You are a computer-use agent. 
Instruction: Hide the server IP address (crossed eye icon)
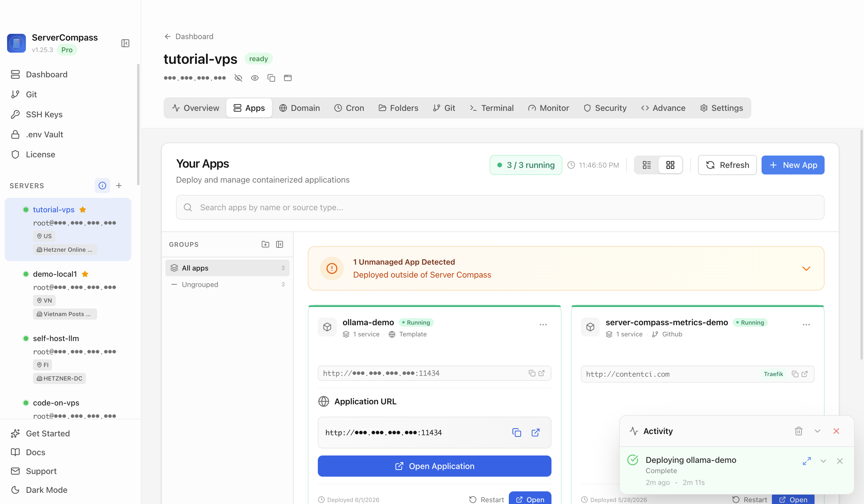tap(238, 78)
